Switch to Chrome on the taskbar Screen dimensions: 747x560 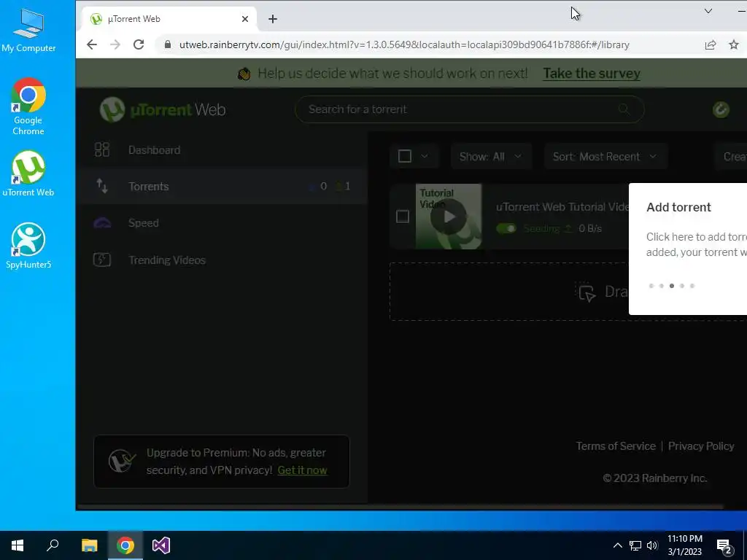125,545
